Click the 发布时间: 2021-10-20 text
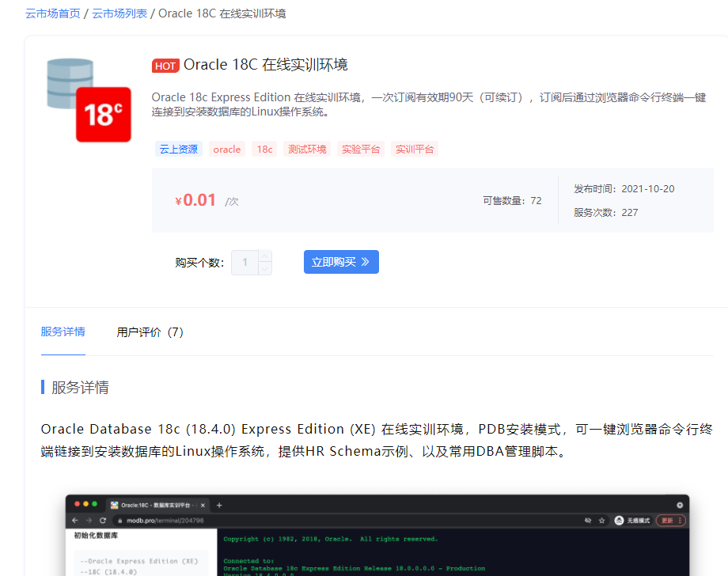This screenshot has width=728, height=576. pyautogui.click(x=624, y=189)
